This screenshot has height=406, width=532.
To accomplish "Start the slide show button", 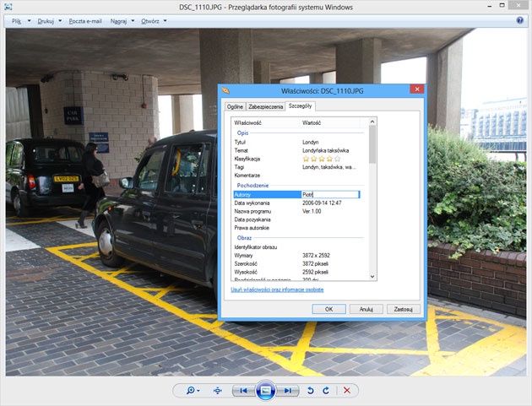I will (x=266, y=391).
